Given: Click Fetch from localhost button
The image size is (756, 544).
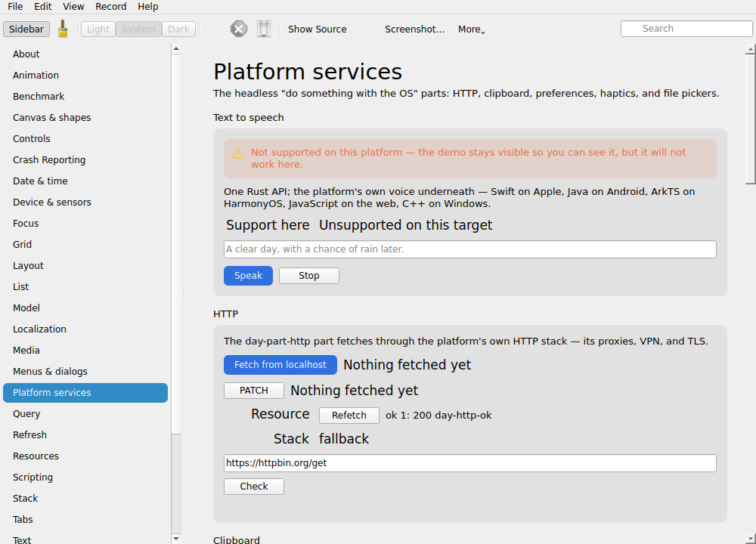Looking at the screenshot, I should 280,365.
